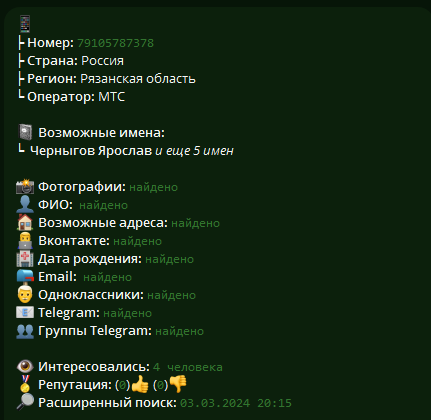This screenshot has width=431, height=420.
Task: Click the envelope icon beside Telegram
Action: click(25, 312)
